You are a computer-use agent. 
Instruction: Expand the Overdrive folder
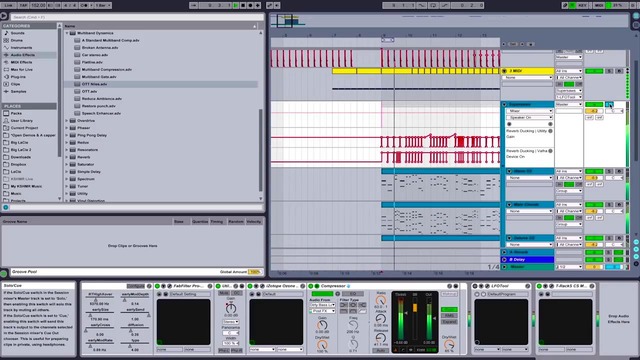click(67, 120)
